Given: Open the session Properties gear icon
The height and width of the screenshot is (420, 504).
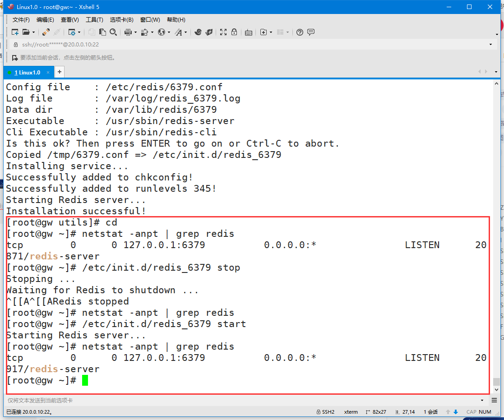Looking at the screenshot, I should (72, 32).
